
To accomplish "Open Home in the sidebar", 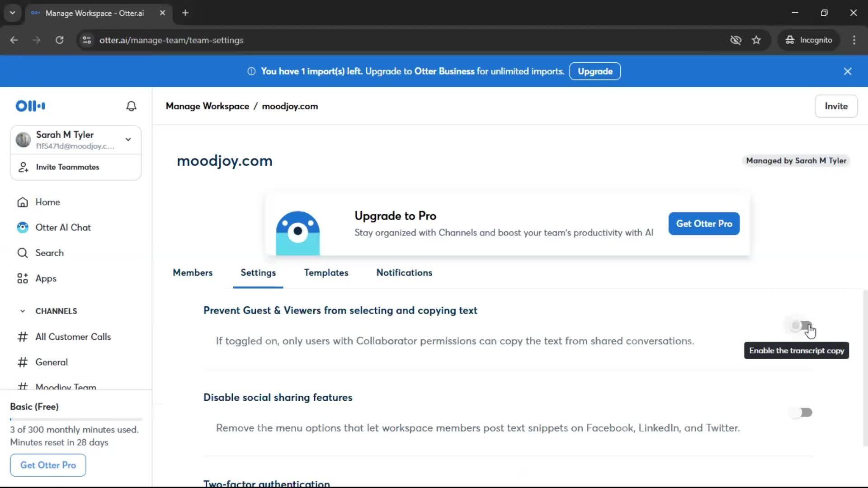I will [47, 202].
